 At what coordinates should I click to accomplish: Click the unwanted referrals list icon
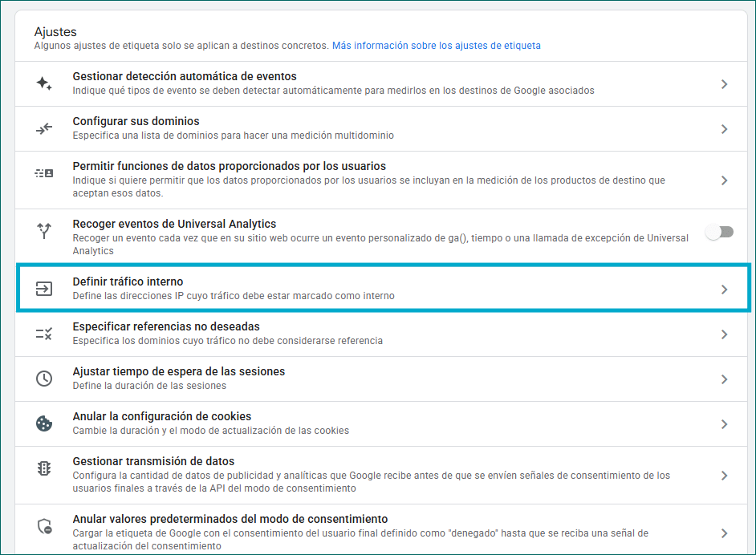(x=44, y=334)
